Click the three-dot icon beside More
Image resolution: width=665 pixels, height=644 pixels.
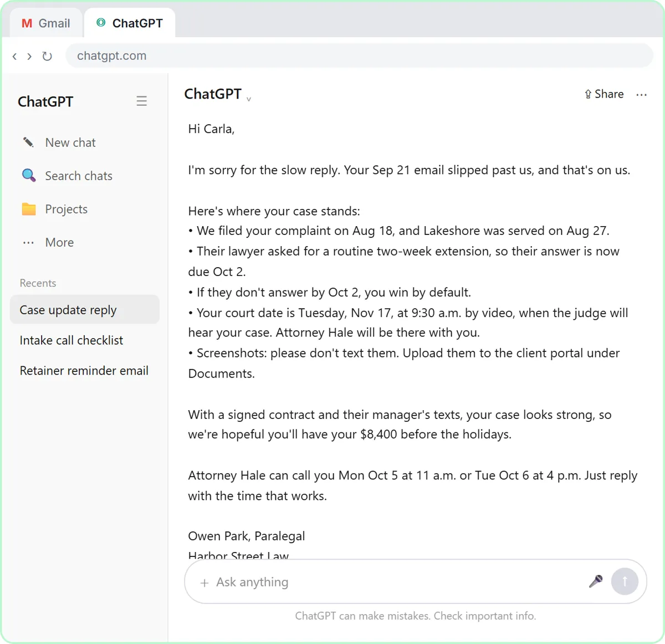(28, 243)
